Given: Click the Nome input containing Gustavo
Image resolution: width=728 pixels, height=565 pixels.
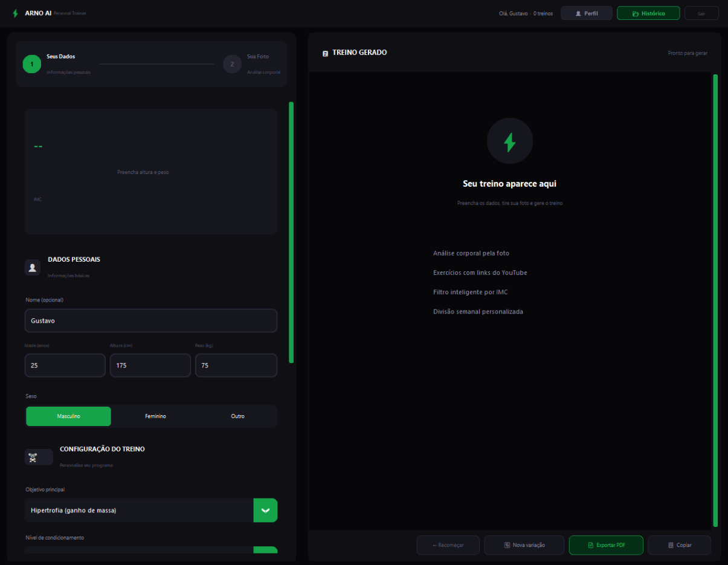Looking at the screenshot, I should click(151, 321).
